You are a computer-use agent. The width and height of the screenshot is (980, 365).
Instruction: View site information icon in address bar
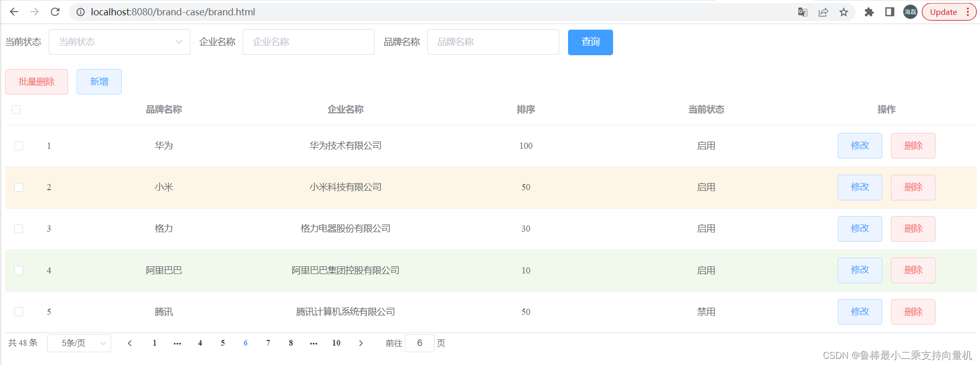pos(80,12)
